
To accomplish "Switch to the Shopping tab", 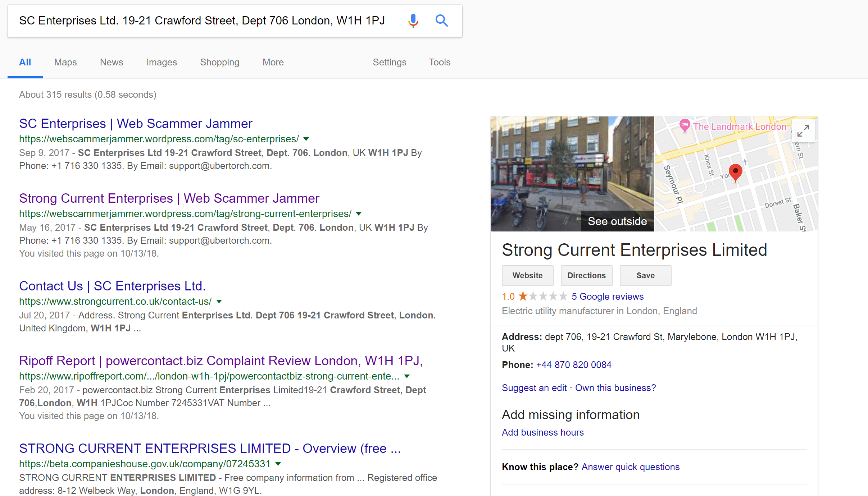I will point(219,63).
